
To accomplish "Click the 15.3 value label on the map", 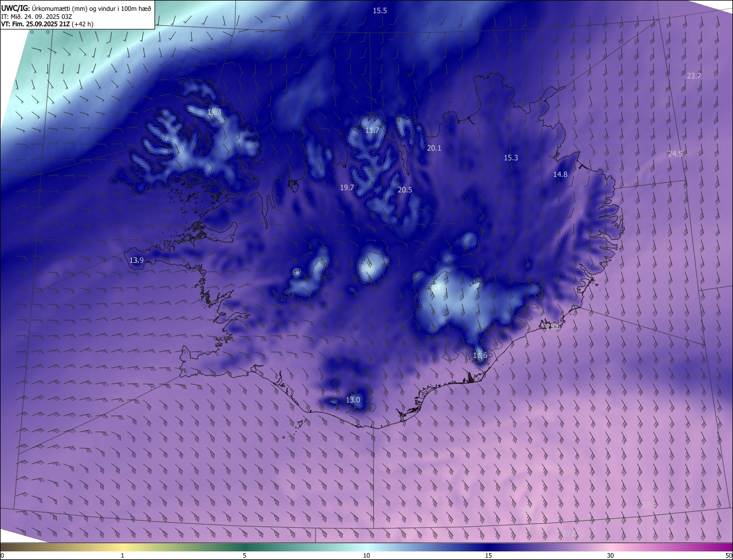I will pyautogui.click(x=511, y=158).
